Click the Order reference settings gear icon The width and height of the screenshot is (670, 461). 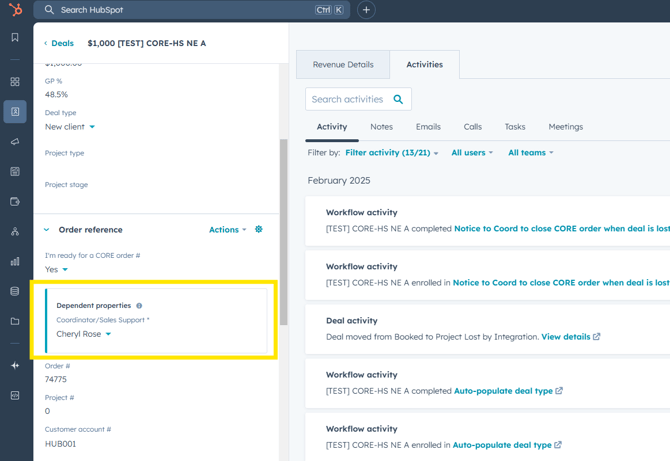click(259, 230)
